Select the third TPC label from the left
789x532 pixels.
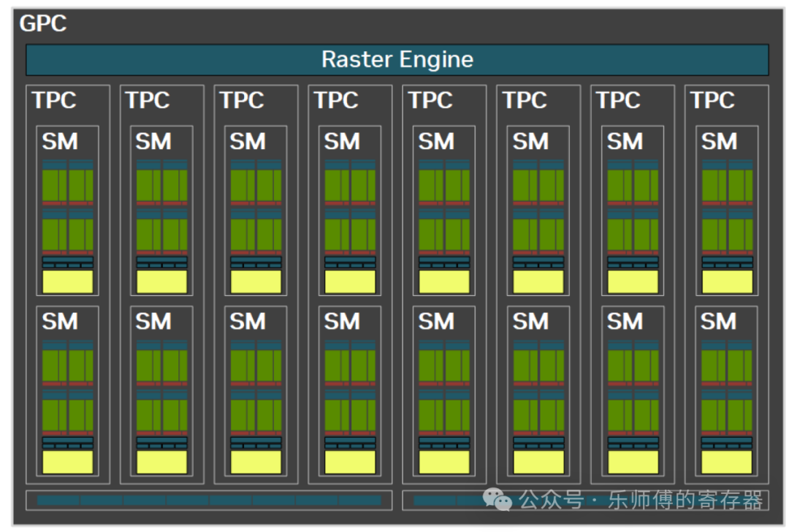point(242,100)
